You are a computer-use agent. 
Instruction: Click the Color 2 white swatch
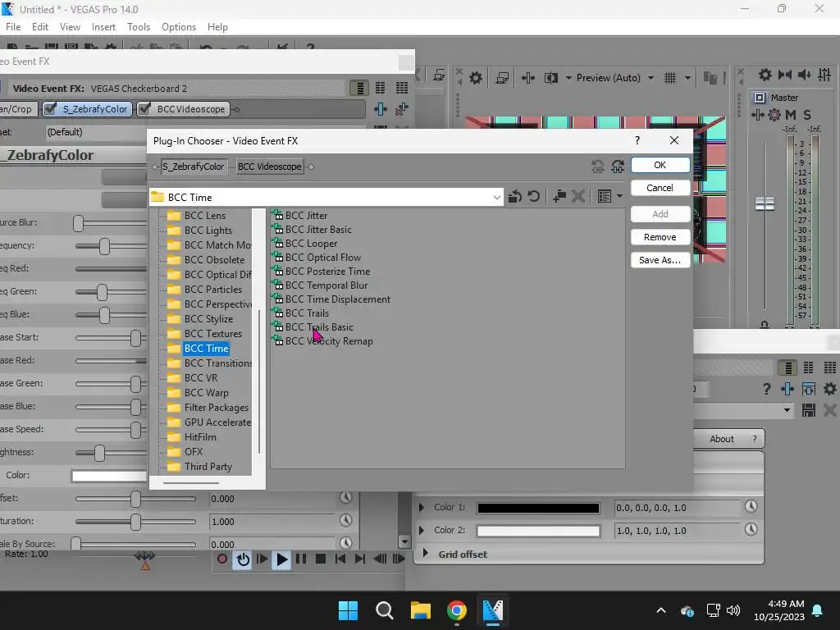click(538, 531)
